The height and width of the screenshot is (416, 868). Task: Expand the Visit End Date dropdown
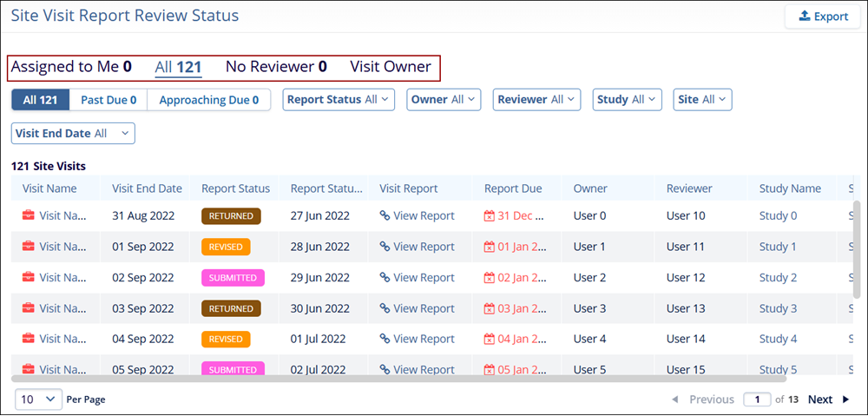73,134
